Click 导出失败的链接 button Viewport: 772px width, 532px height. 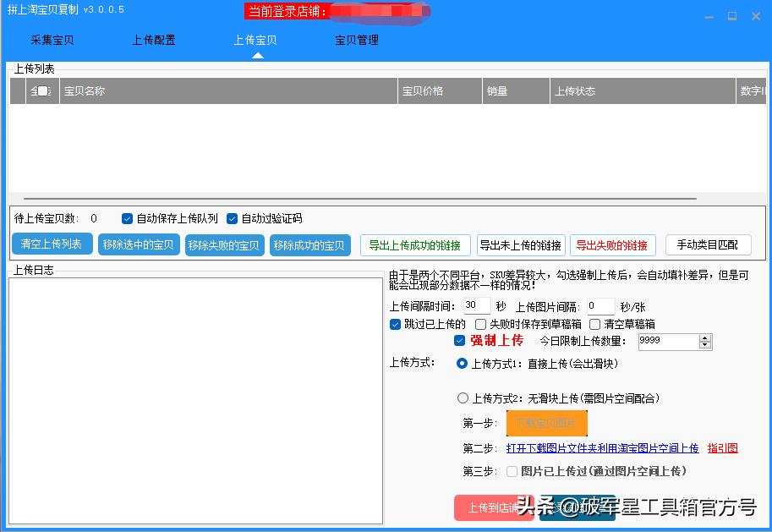coord(612,245)
